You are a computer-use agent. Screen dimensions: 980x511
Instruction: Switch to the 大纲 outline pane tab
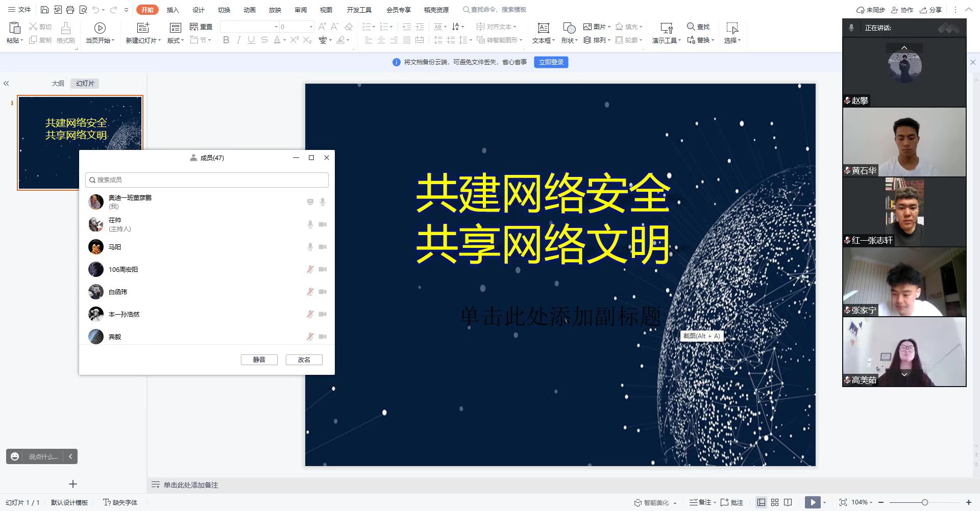tap(58, 84)
